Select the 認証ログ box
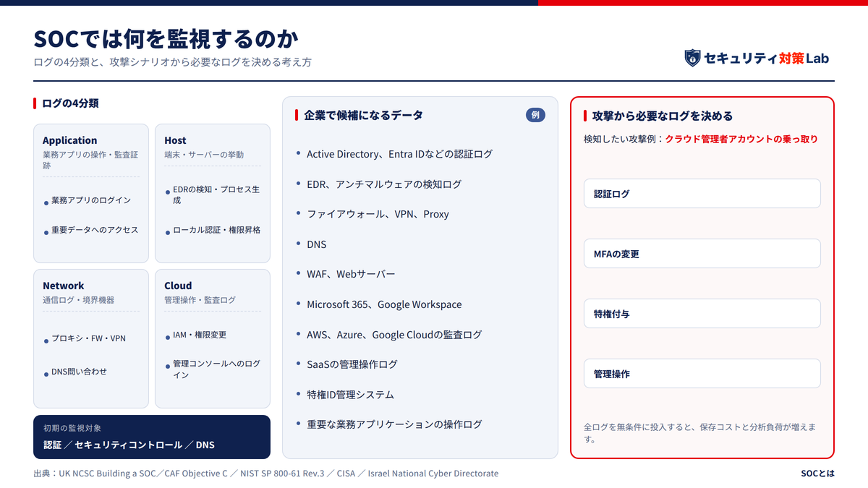The width and height of the screenshot is (868, 488). (x=702, y=194)
